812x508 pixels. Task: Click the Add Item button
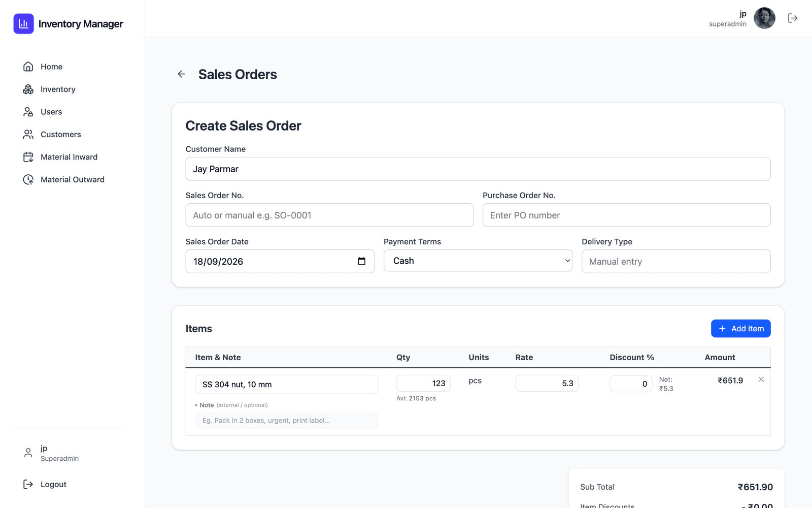pyautogui.click(x=741, y=329)
